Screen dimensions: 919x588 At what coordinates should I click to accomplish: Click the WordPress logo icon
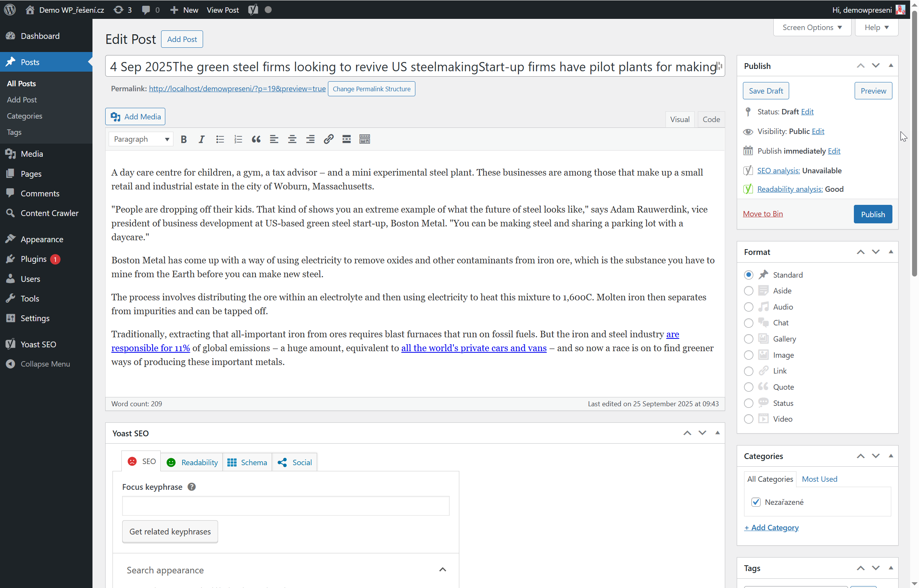point(10,10)
